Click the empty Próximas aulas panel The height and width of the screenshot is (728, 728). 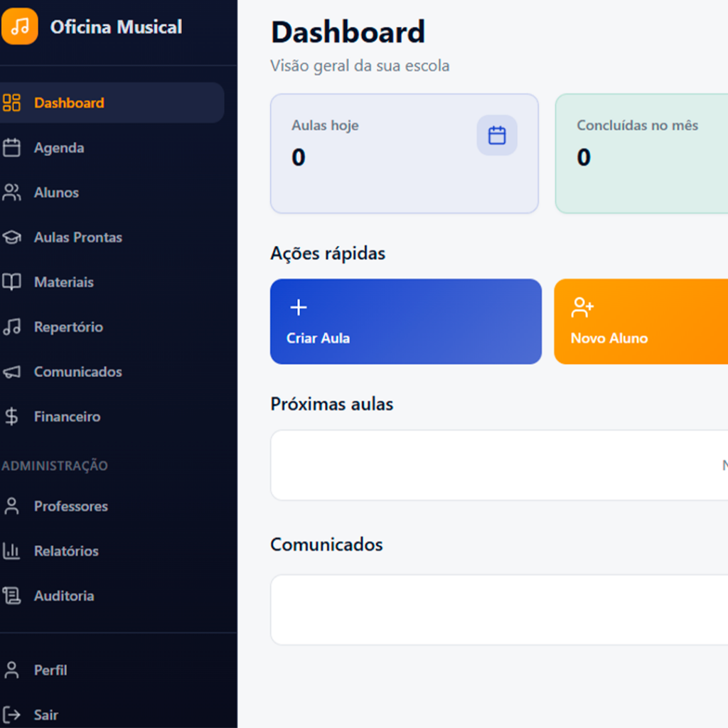click(x=498, y=465)
